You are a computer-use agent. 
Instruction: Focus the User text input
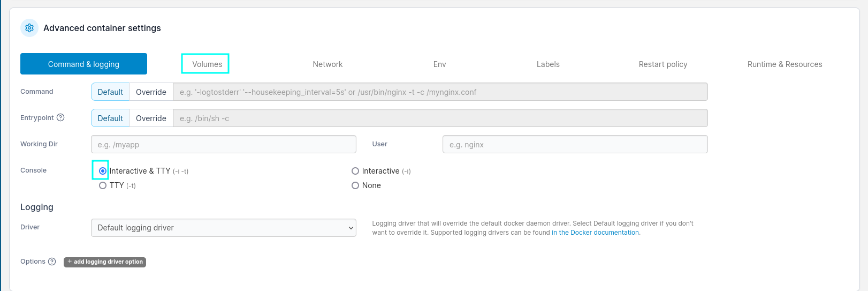pyautogui.click(x=575, y=145)
